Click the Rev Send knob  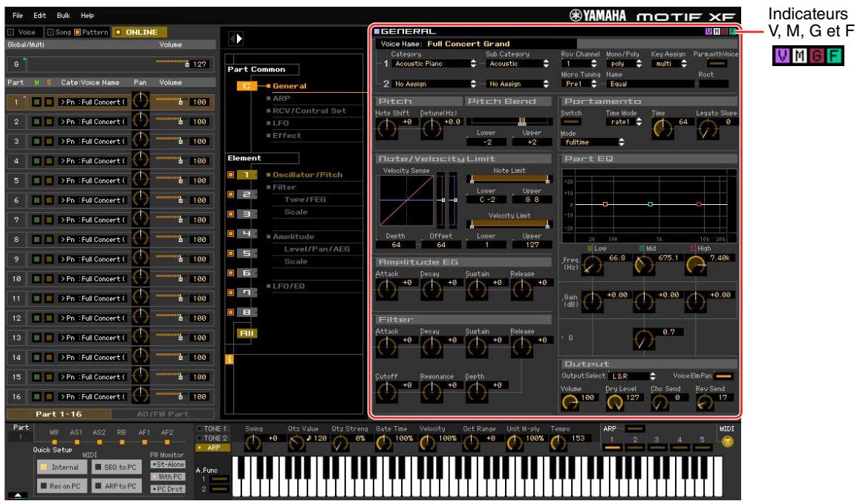[705, 402]
